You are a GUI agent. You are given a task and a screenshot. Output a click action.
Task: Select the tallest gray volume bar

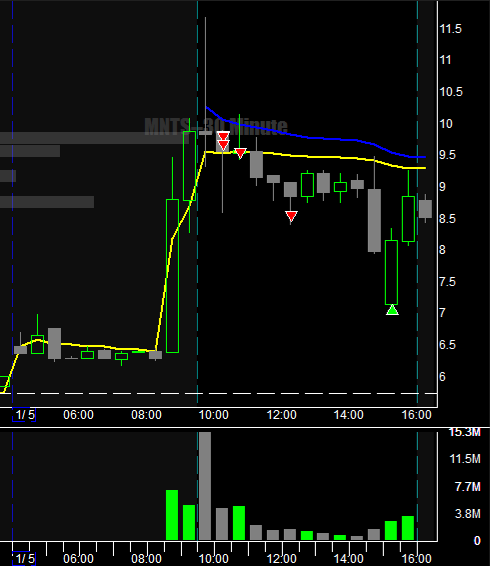[205, 486]
